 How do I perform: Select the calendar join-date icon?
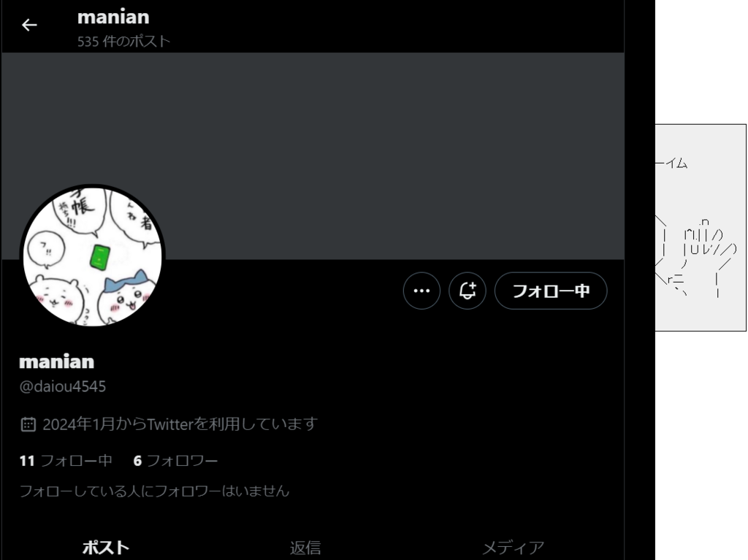[x=28, y=424]
